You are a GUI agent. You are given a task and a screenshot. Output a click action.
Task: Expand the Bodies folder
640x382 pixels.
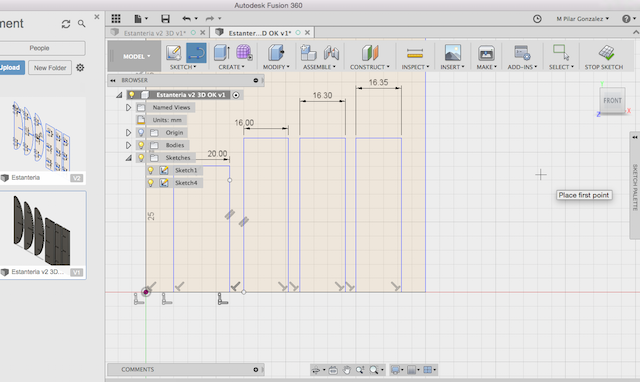pos(128,145)
